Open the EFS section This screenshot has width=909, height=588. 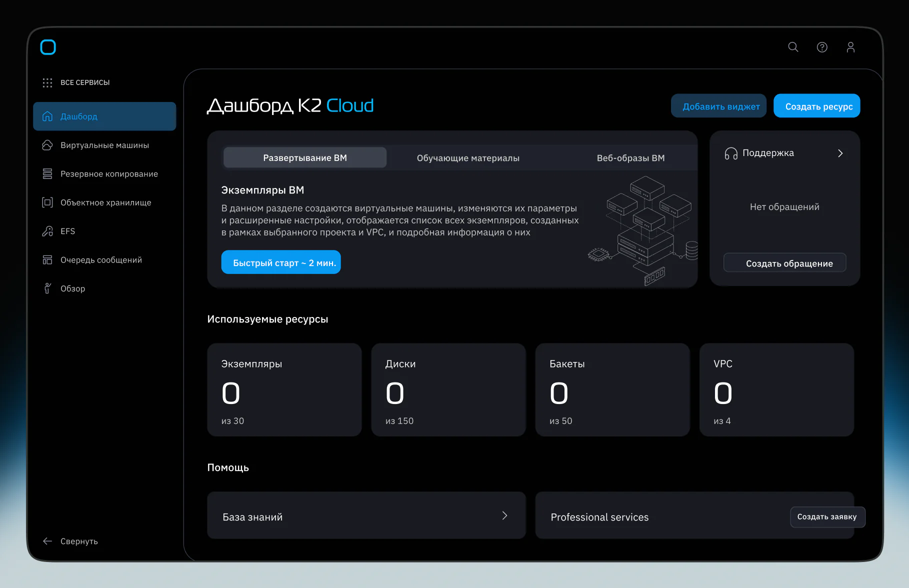[x=104, y=231]
